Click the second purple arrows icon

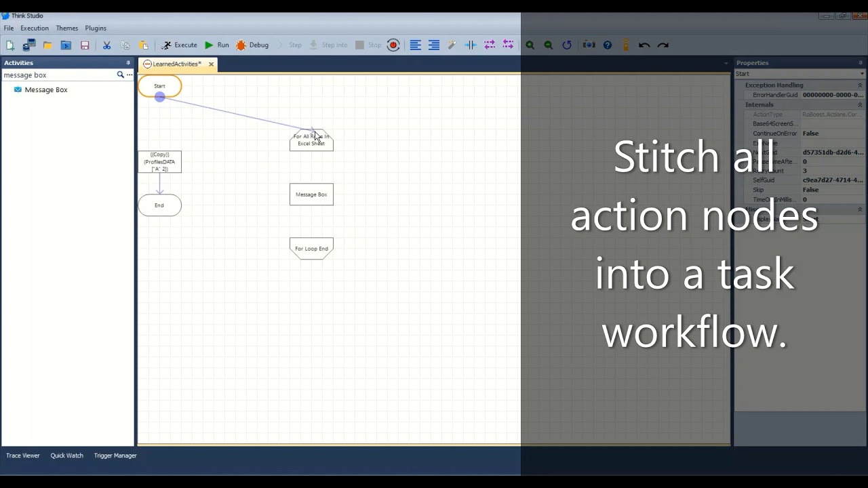(508, 45)
